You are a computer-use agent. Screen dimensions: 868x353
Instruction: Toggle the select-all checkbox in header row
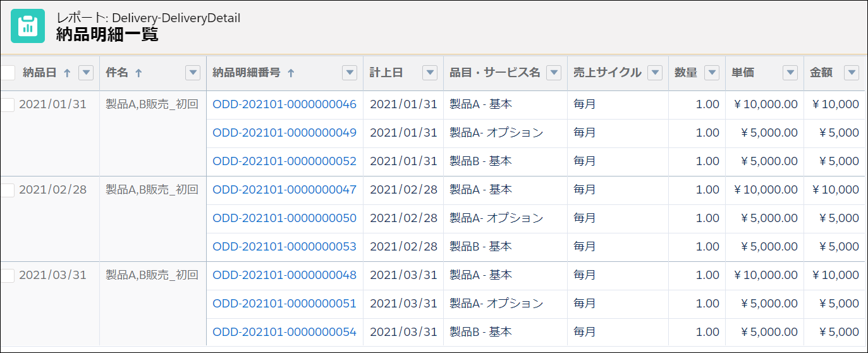tap(7, 73)
